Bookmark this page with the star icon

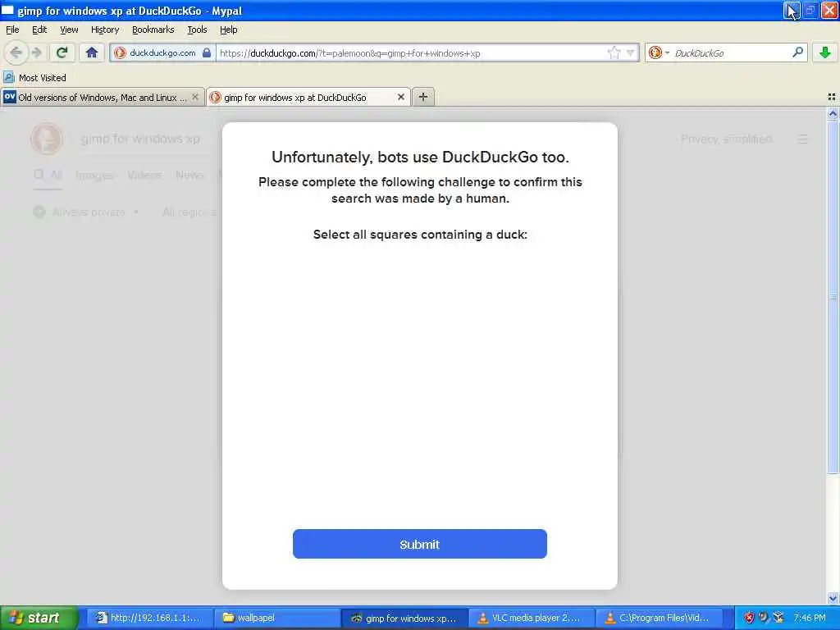[x=614, y=52]
